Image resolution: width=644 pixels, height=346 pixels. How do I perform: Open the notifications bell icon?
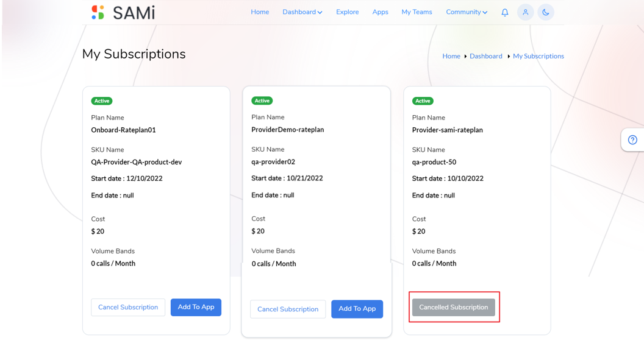pos(505,12)
